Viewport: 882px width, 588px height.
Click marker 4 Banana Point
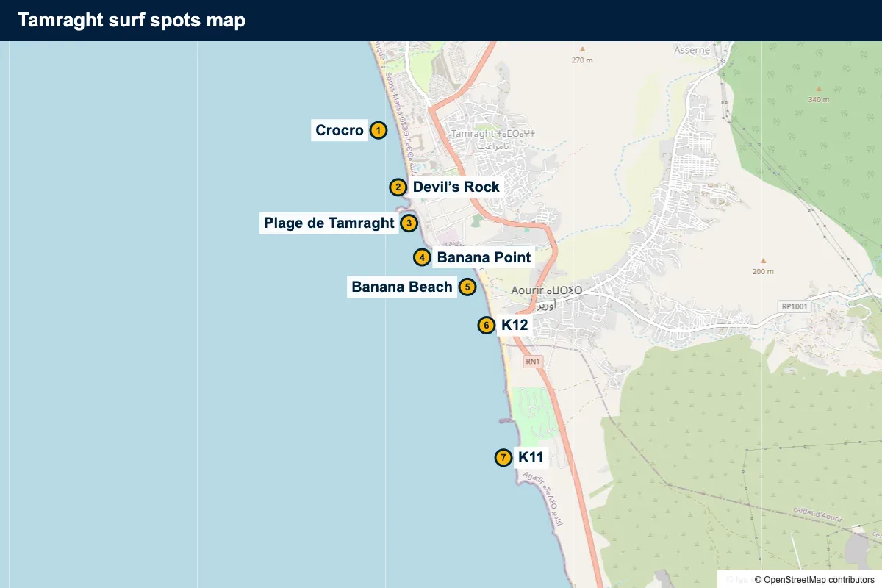pos(422,257)
